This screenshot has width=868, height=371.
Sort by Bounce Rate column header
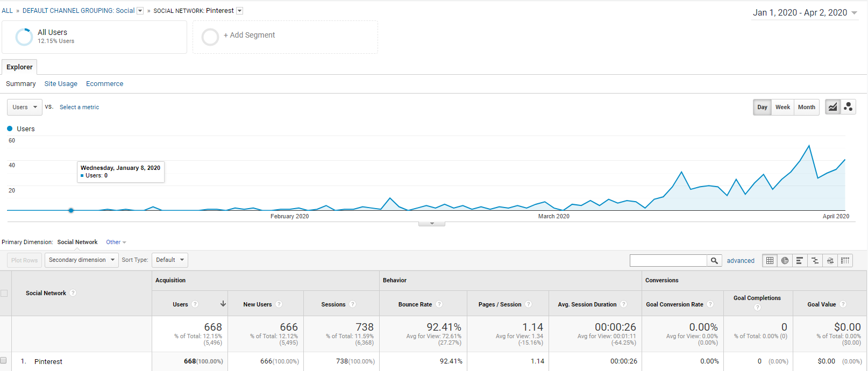(415, 304)
